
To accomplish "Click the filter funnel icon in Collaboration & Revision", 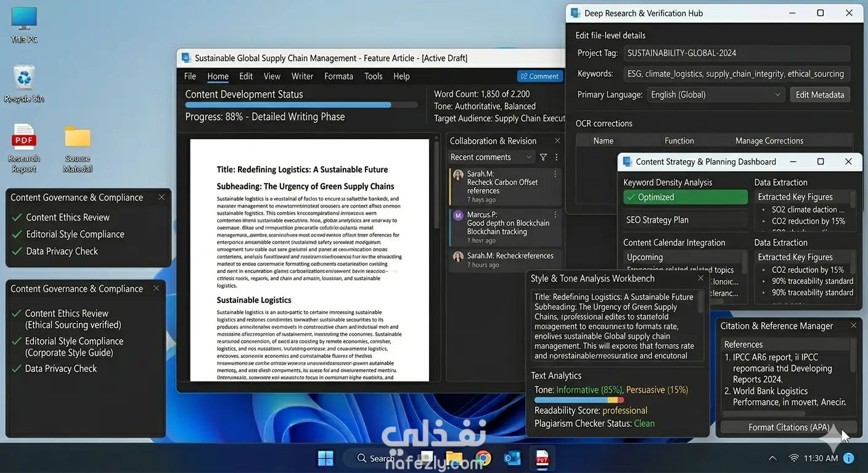I will (543, 157).
